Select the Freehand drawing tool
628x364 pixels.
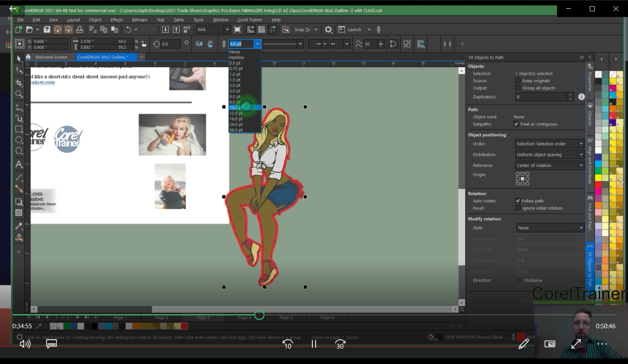19,107
